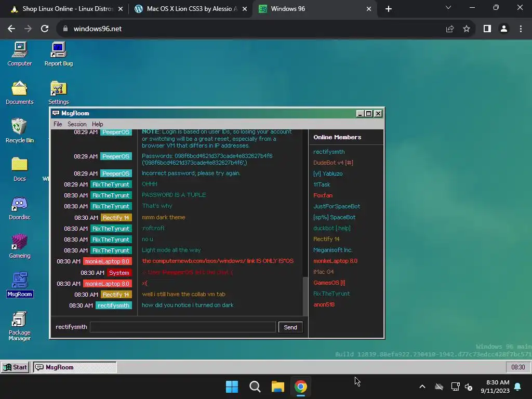Open Chrome's three-dot menu
Image resolution: width=532 pixels, height=399 pixels.
click(x=521, y=29)
